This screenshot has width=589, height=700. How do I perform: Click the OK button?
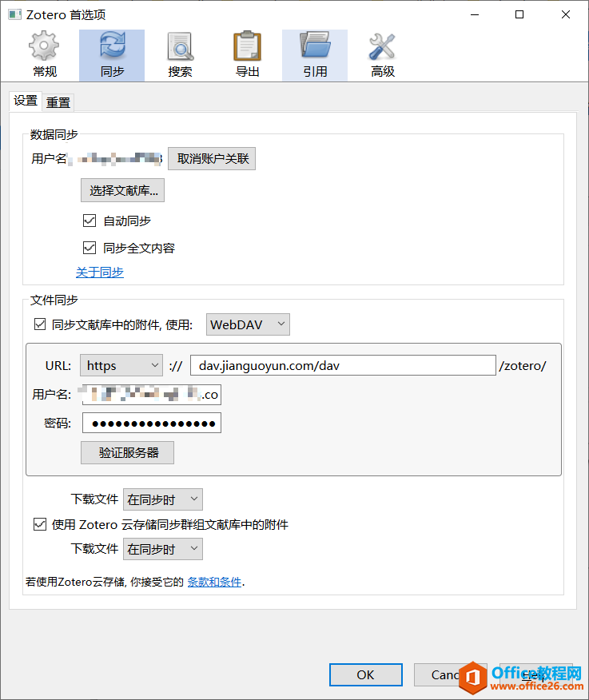click(366, 674)
